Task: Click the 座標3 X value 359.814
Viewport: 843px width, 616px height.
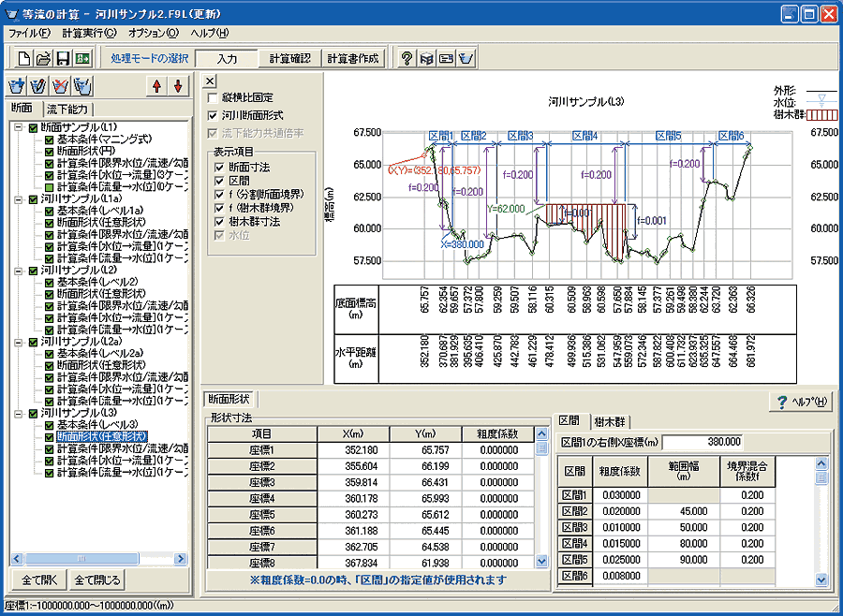Action: (353, 483)
